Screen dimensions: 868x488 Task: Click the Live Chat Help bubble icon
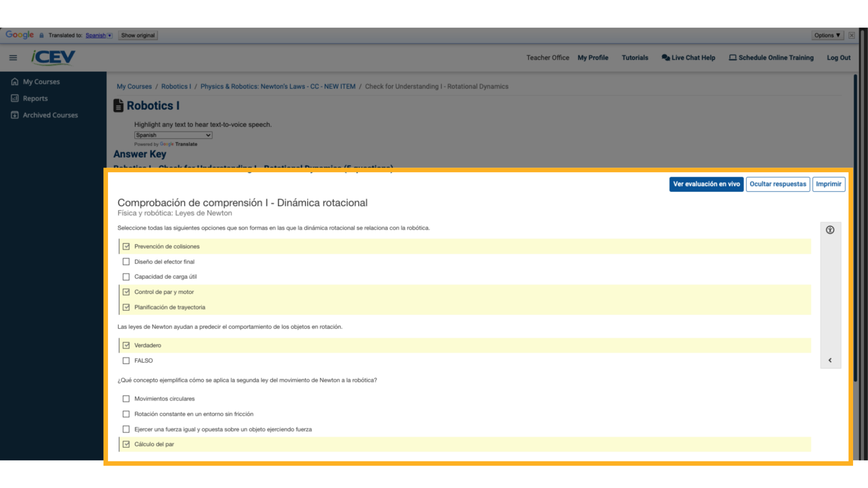[x=665, y=58]
